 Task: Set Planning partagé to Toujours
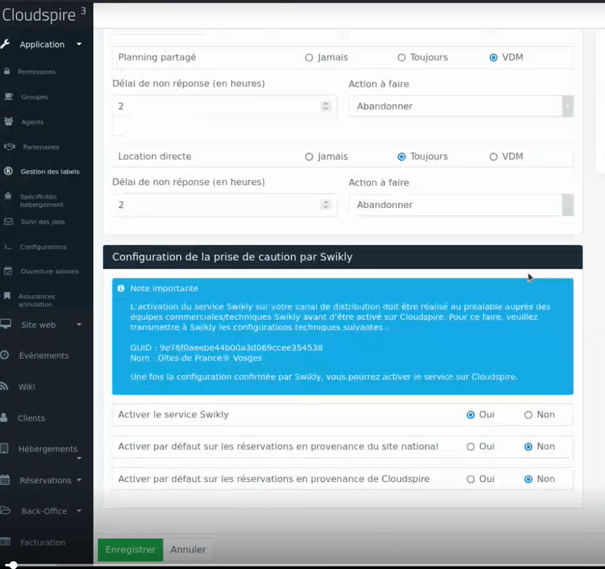click(x=401, y=57)
